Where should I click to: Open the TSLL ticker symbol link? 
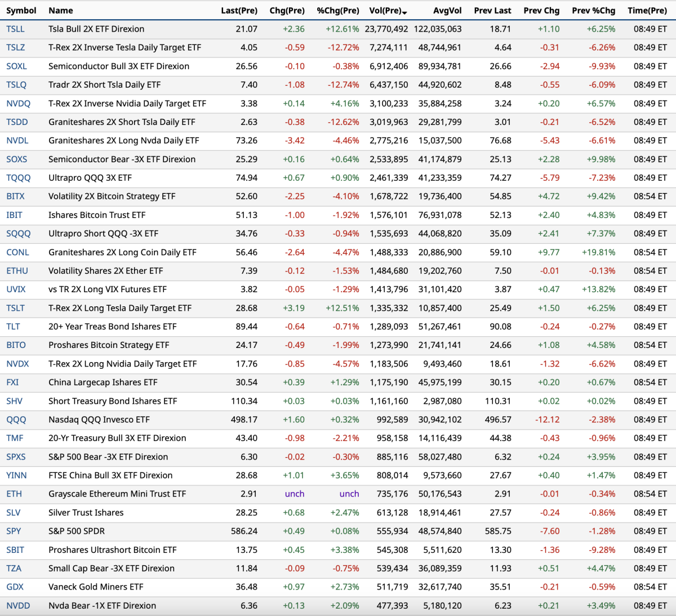tap(15, 29)
